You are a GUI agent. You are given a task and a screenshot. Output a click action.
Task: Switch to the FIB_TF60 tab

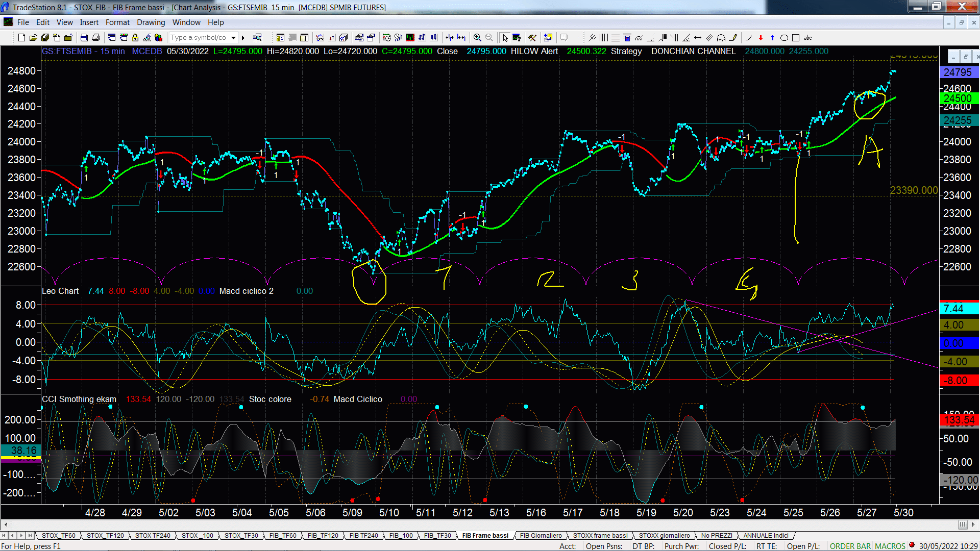tap(283, 536)
